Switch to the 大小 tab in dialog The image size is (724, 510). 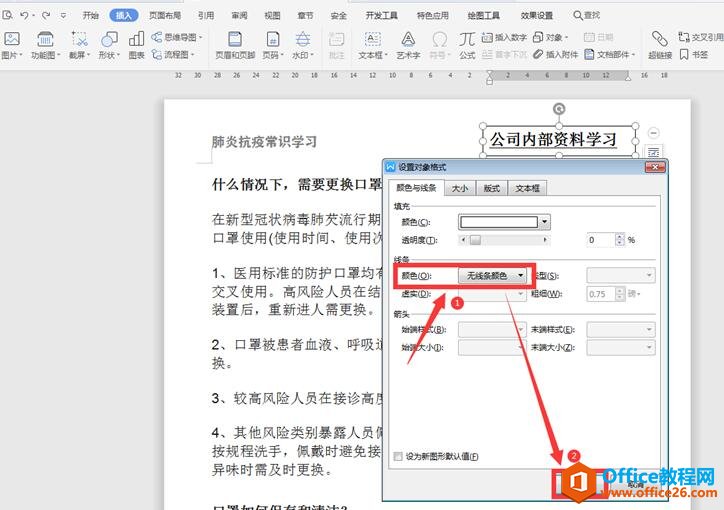click(459, 187)
